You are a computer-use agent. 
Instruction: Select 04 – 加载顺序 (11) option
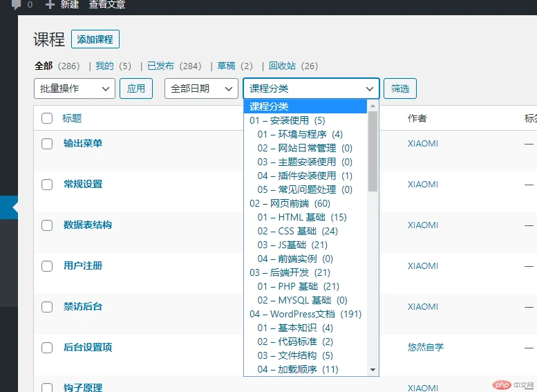[305, 369]
